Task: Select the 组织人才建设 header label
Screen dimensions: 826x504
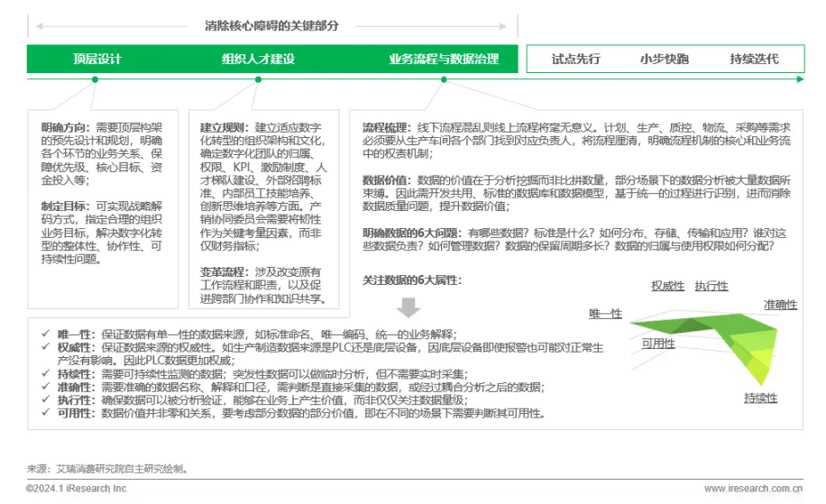Action: (x=258, y=59)
